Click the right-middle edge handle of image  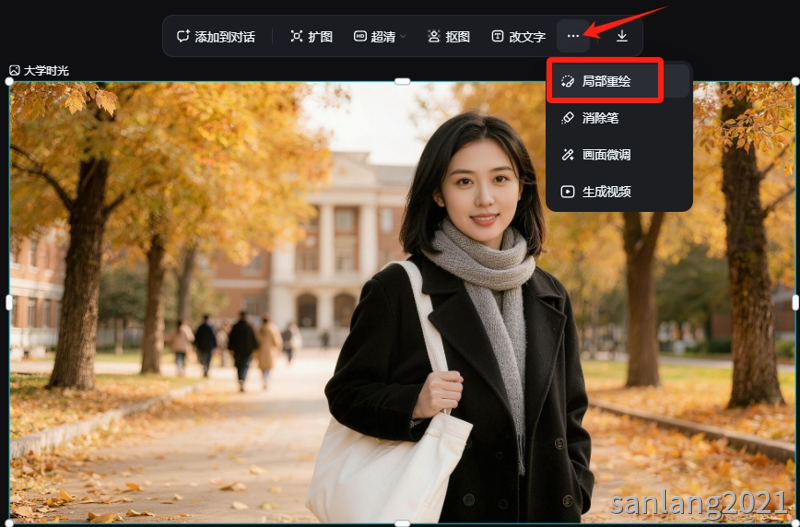(795, 303)
